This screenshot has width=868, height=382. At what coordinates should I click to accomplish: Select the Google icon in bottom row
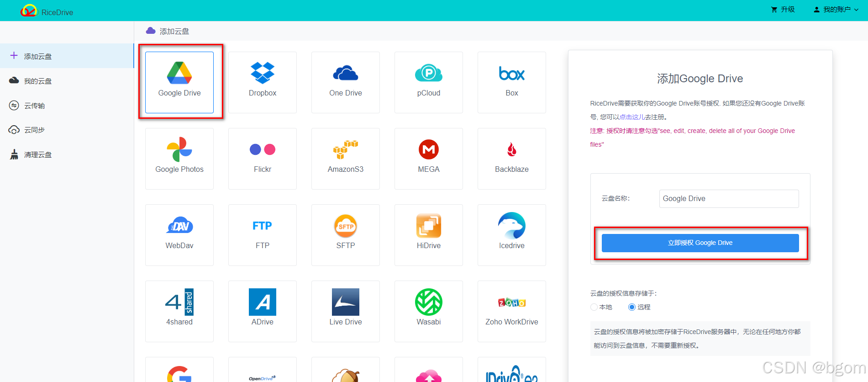point(179,374)
